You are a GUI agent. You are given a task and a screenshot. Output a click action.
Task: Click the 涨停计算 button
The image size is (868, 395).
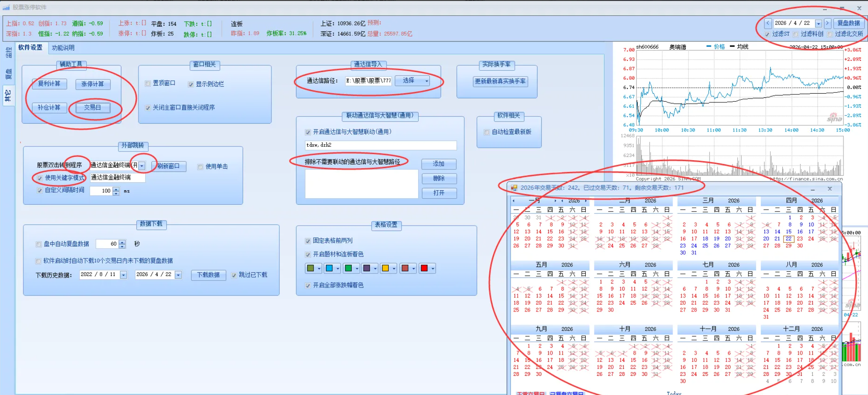[93, 84]
